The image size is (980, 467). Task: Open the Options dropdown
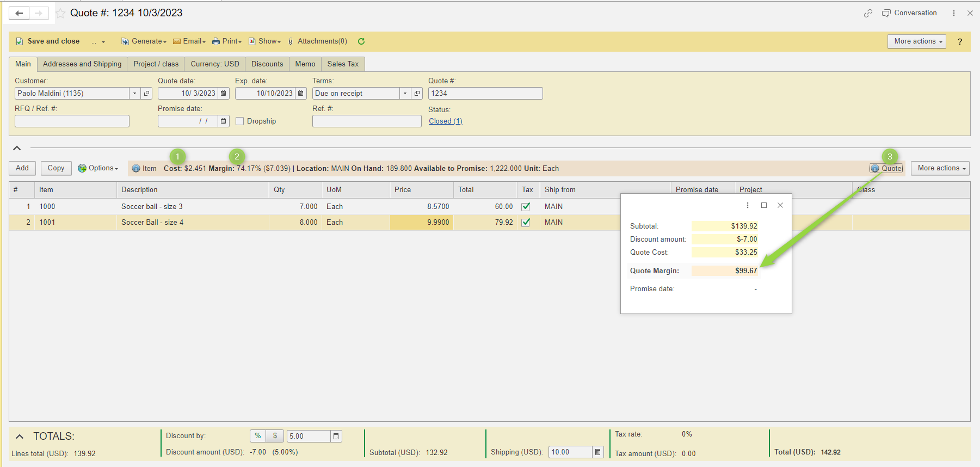(98, 168)
